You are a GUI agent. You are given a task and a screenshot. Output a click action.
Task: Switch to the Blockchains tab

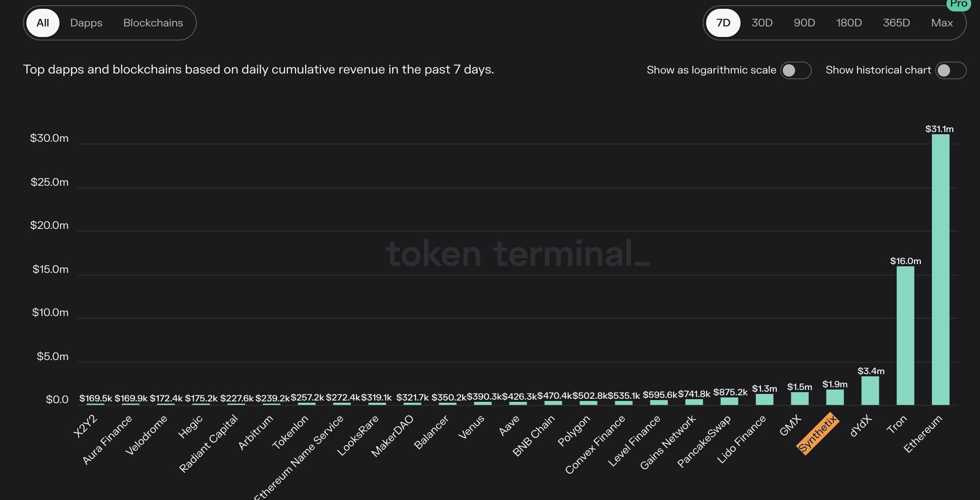click(x=153, y=23)
